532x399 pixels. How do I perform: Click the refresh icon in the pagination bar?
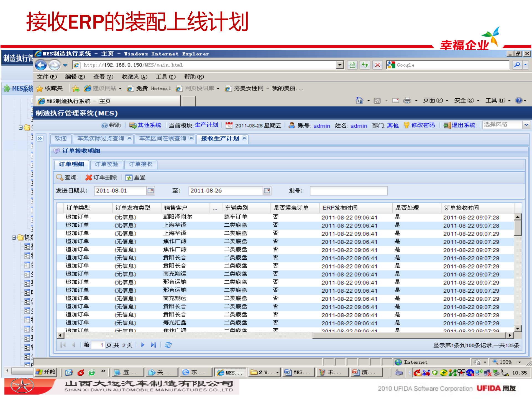click(168, 345)
